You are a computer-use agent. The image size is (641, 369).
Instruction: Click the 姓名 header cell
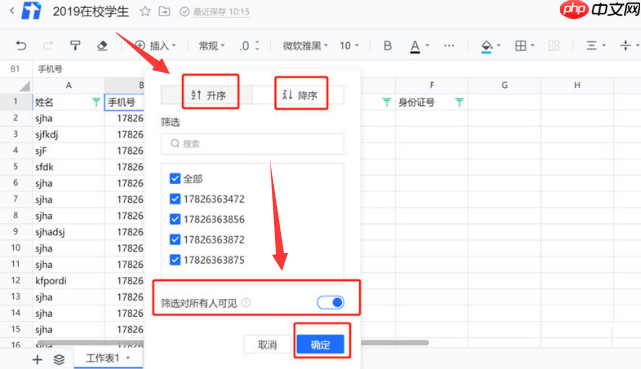click(68, 102)
